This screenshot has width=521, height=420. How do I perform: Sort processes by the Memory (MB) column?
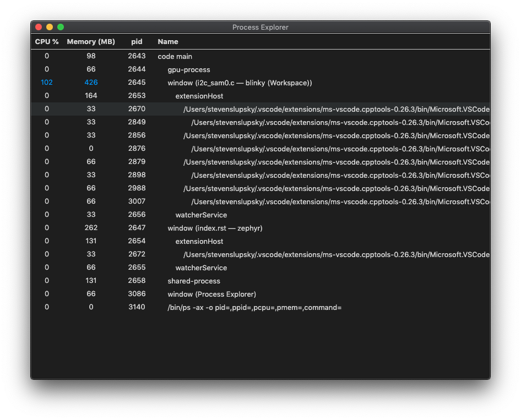(91, 41)
